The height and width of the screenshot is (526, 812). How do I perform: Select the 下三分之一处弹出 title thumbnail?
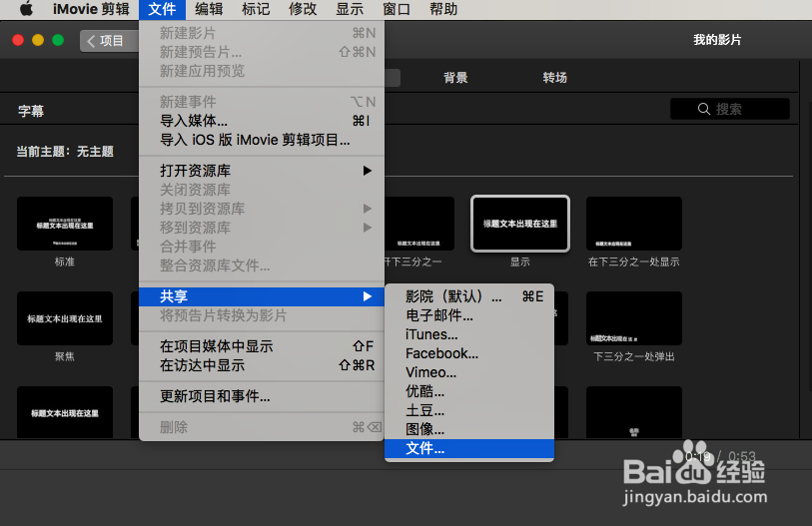point(634,318)
